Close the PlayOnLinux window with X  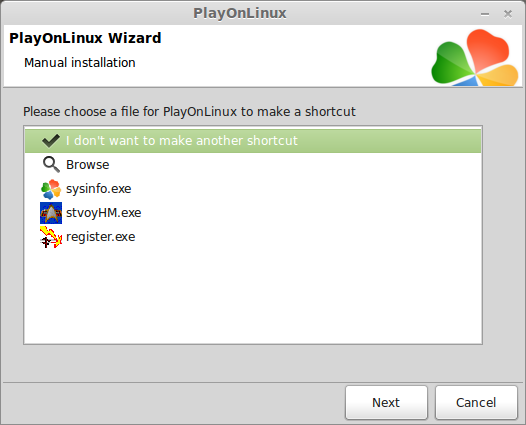click(x=508, y=14)
